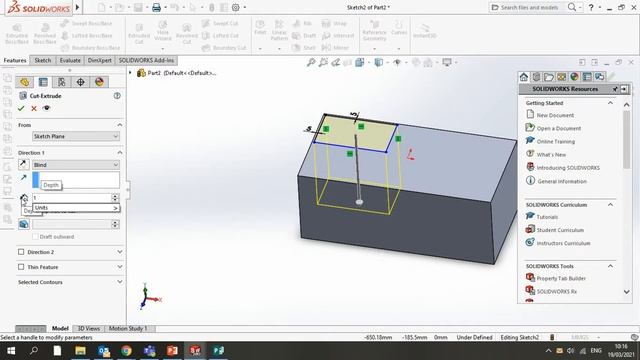This screenshot has width=640, height=360.
Task: Open PowerPoint from the Windows taskbar
Action: (172, 351)
